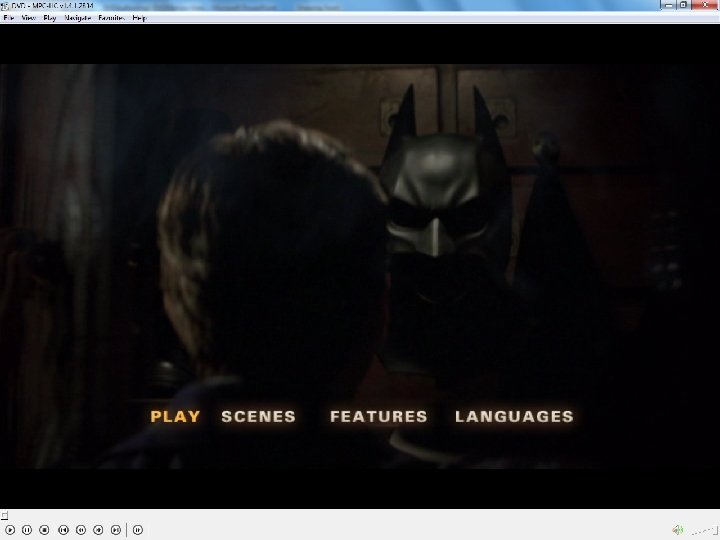Open the Help menu
720x540 pixels.
[140, 17]
